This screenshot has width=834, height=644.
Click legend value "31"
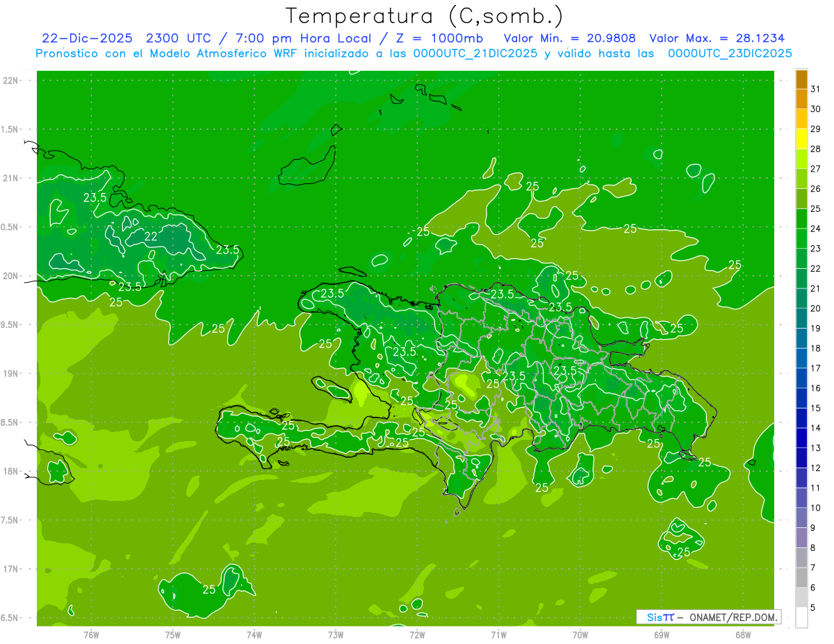click(816, 89)
